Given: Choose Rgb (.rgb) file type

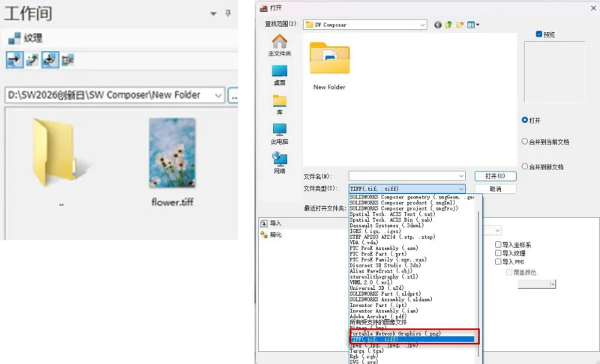Looking at the screenshot, I should pyautogui.click(x=364, y=357).
